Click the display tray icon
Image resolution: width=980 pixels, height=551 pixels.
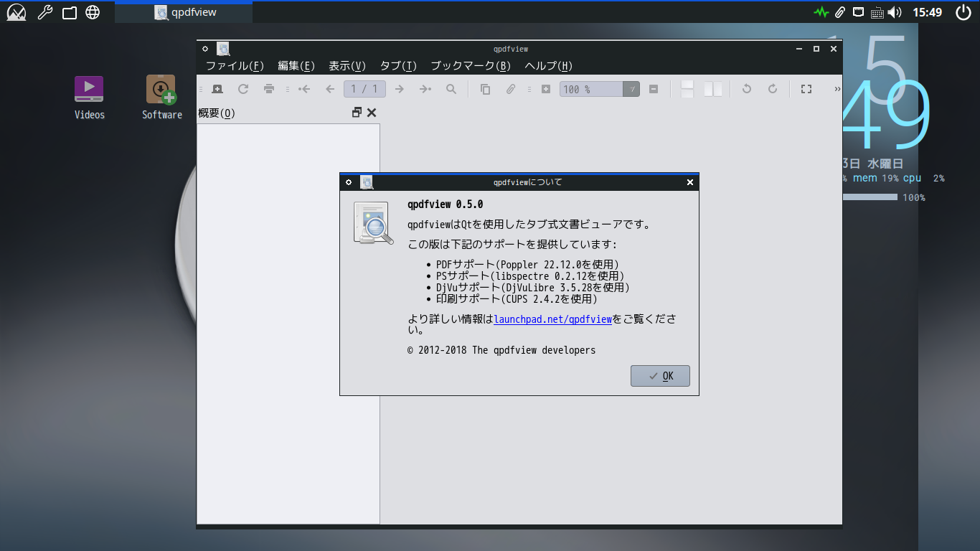[x=858, y=12]
